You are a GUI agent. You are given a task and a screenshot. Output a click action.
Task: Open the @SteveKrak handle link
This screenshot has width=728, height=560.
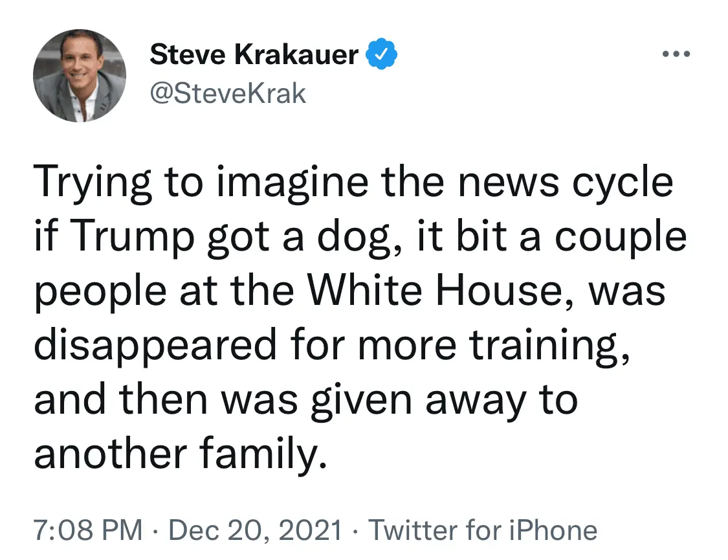click(x=228, y=94)
